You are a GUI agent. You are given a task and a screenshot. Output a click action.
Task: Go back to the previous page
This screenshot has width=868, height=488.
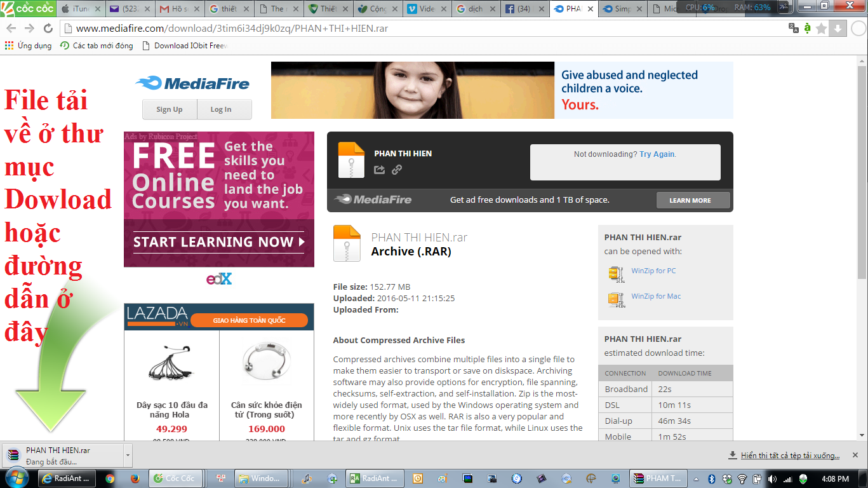11,29
